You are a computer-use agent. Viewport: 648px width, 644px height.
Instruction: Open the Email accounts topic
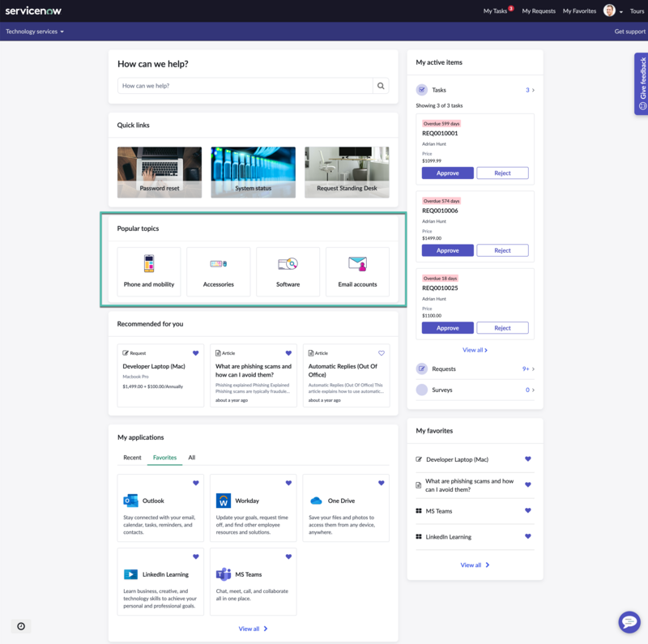pos(357,271)
